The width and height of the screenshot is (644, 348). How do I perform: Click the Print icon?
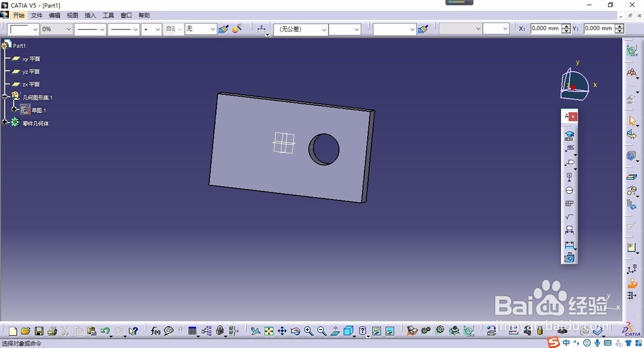pos(52,331)
